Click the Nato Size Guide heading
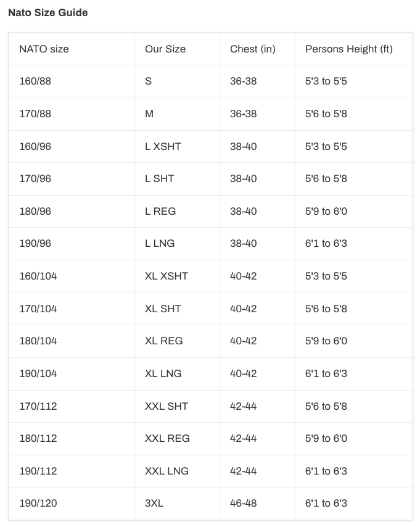The height and width of the screenshot is (527, 420). 48,12
